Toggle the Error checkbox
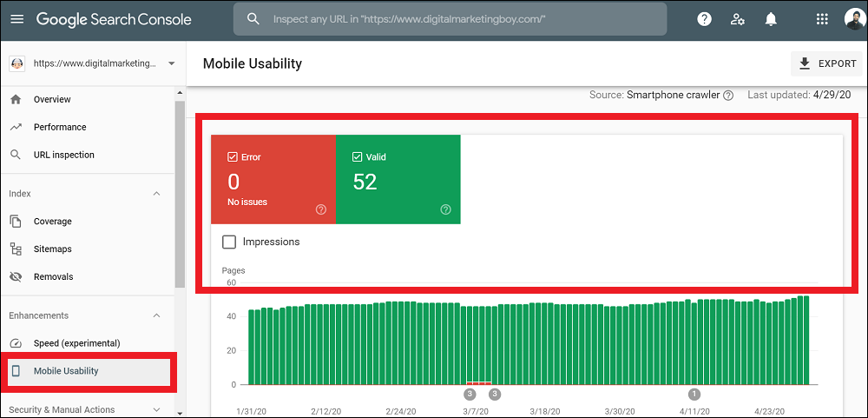Image resolution: width=868 pixels, height=418 pixels. point(233,157)
